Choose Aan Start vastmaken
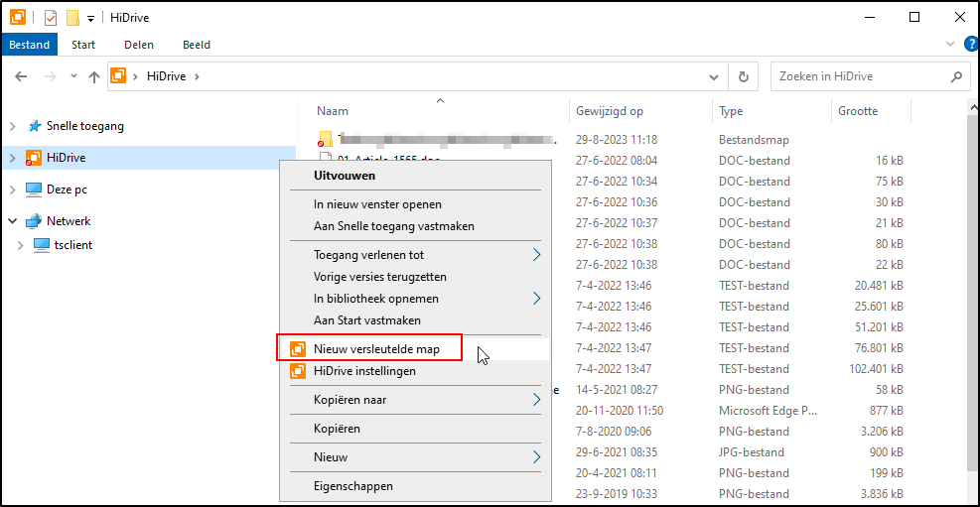The height and width of the screenshot is (507, 980). (x=415, y=320)
